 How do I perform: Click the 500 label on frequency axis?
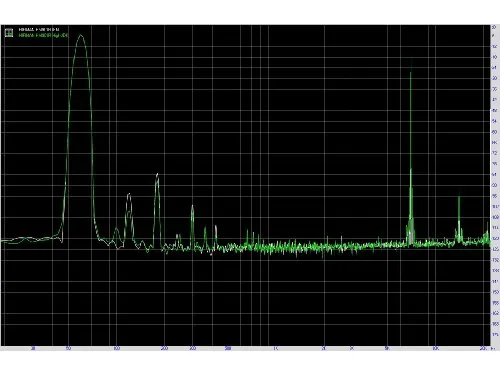(228, 349)
